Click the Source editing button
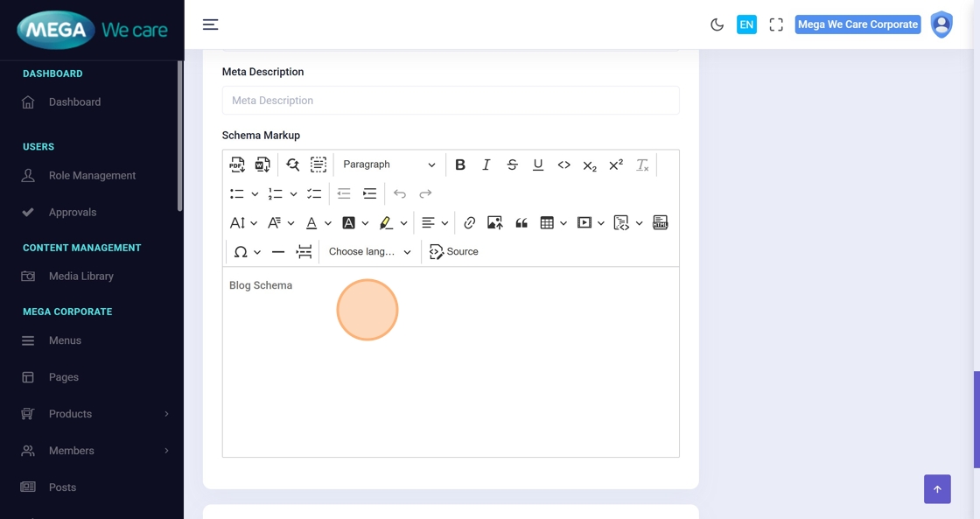 [454, 252]
